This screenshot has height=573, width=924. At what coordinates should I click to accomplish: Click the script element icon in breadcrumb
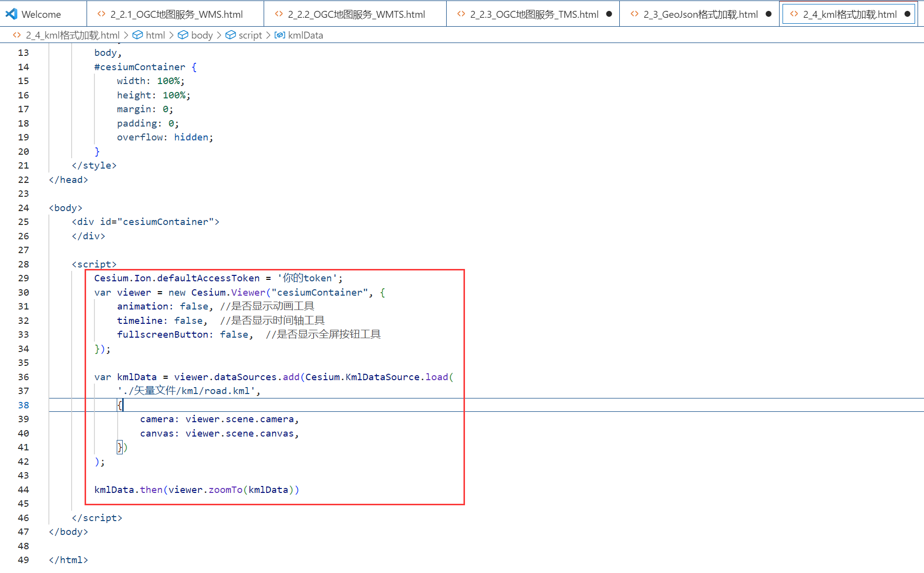pos(231,35)
